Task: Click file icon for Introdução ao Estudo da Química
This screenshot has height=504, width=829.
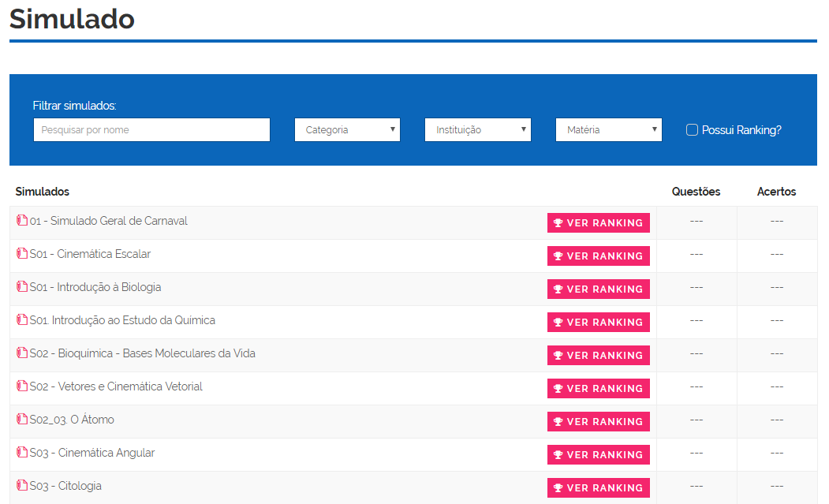Action: pos(22,320)
